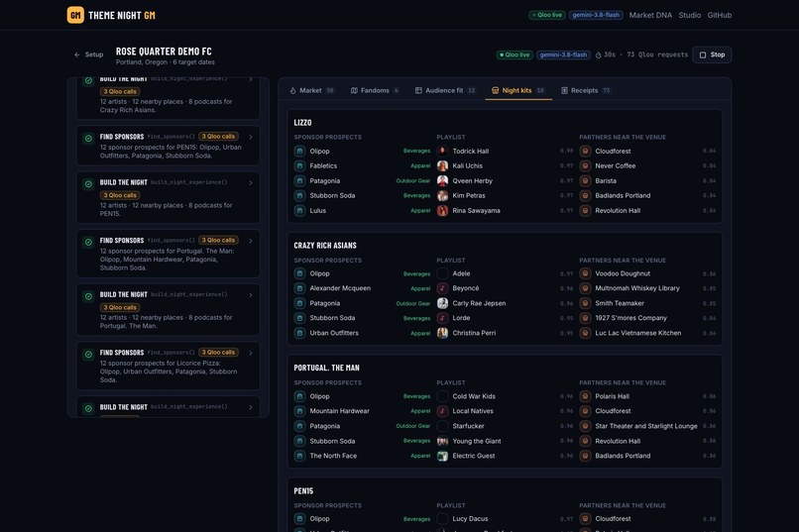Click the Qveen Herby playlist entry
The width and height of the screenshot is (799, 532).
point(505,180)
